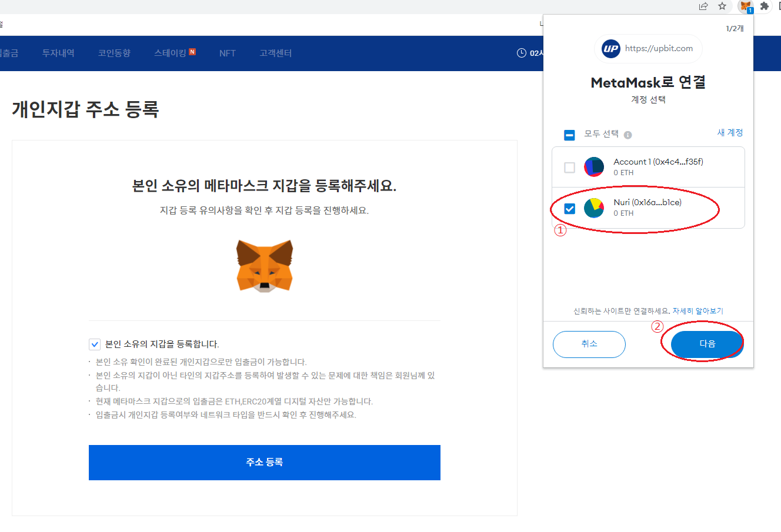Select the Nuri (0x16a...b1ce) row text

point(648,202)
